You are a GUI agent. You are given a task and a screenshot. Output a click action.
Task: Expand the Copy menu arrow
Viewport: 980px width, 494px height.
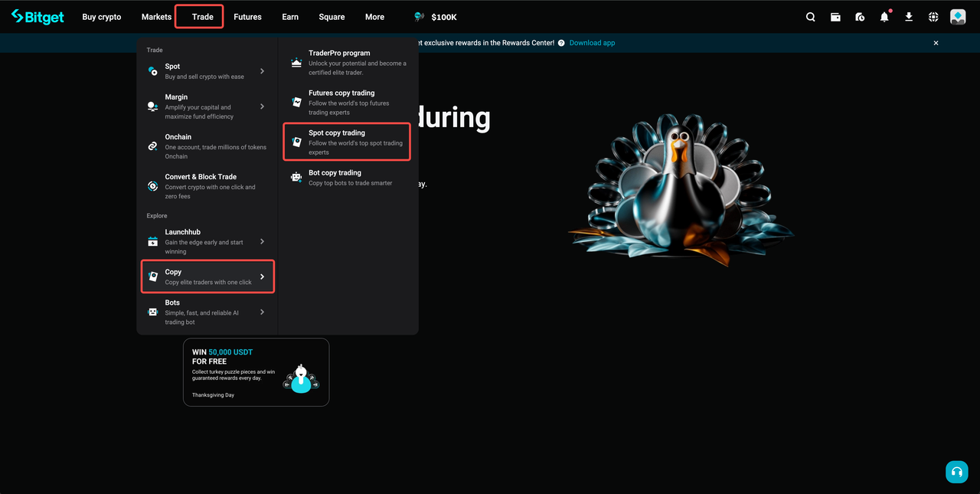pyautogui.click(x=261, y=276)
